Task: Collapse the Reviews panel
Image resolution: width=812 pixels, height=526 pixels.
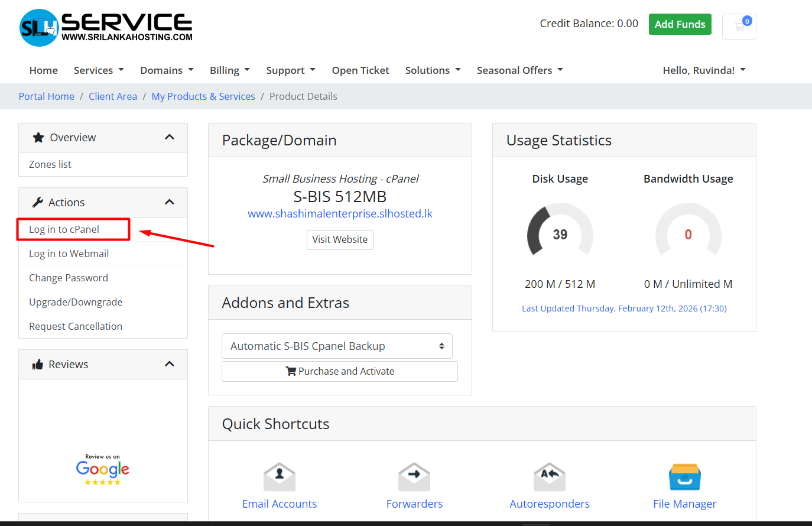Action: click(170, 364)
